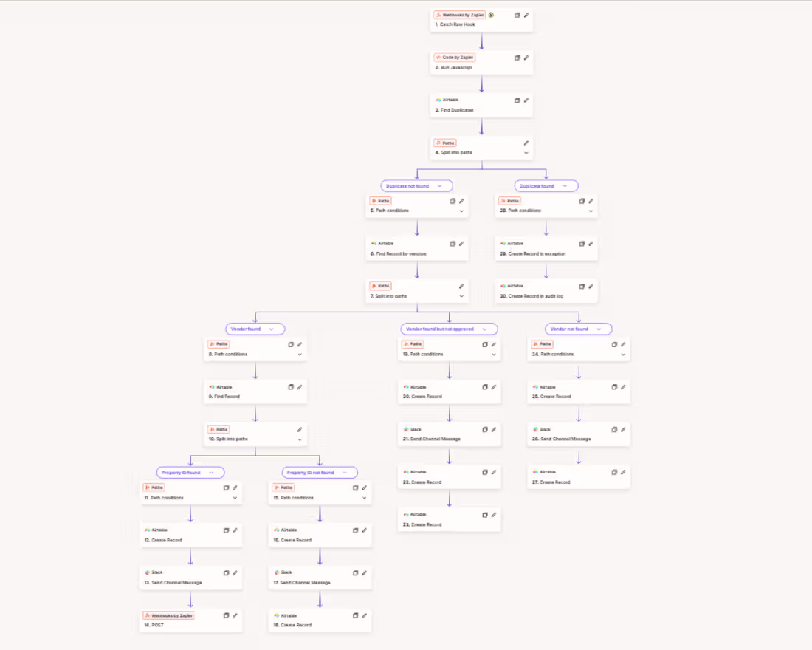Expand step 5 Path conditions chevron
The height and width of the screenshot is (650, 812).
pyautogui.click(x=461, y=211)
